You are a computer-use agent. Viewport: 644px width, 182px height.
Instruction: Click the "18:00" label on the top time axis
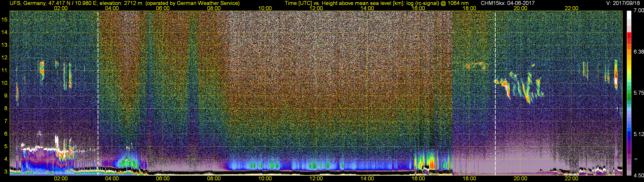pyautogui.click(x=469, y=8)
